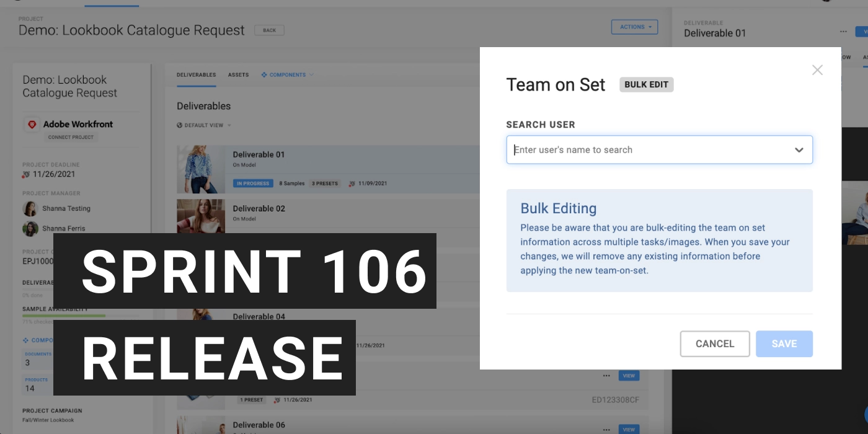Click the Adobe Workfront logo icon
Image resolution: width=868 pixels, height=434 pixels.
coord(32,125)
